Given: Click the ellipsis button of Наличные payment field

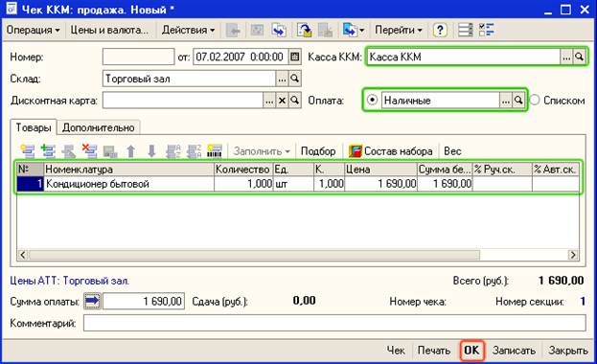Looking at the screenshot, I should pos(505,101).
